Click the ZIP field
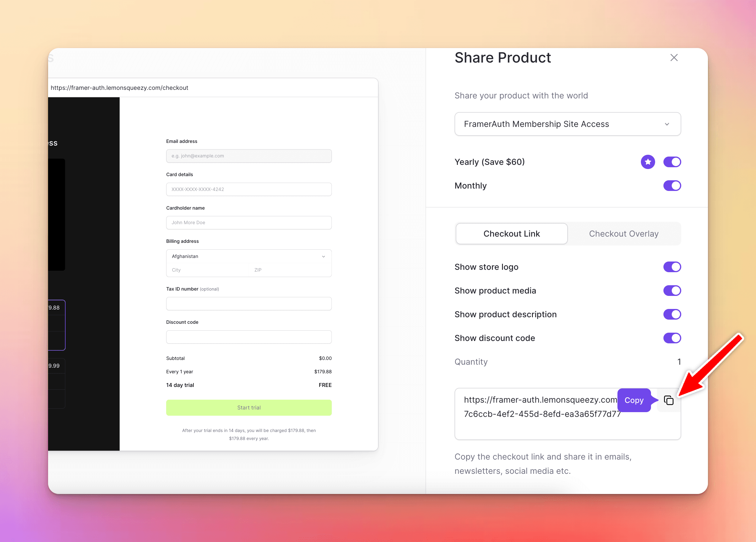Viewport: 756px width, 542px height. [x=290, y=270]
